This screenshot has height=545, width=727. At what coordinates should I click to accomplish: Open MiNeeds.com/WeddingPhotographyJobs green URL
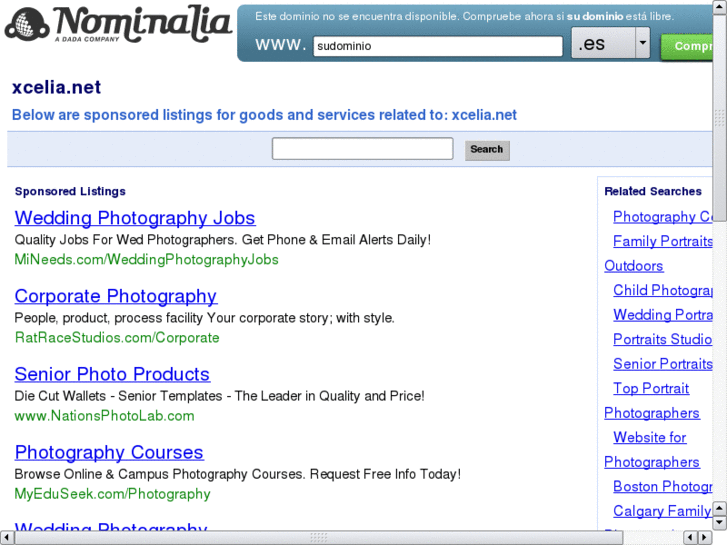[147, 259]
